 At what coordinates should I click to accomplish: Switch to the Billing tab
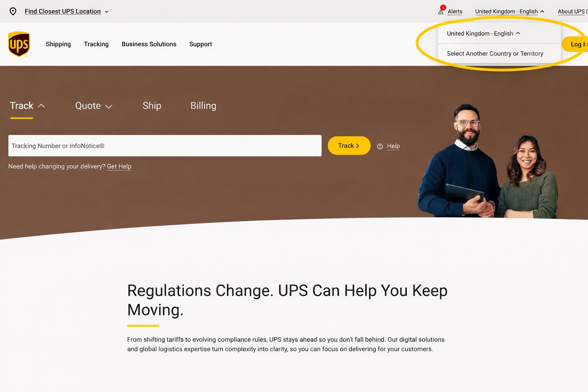(203, 106)
